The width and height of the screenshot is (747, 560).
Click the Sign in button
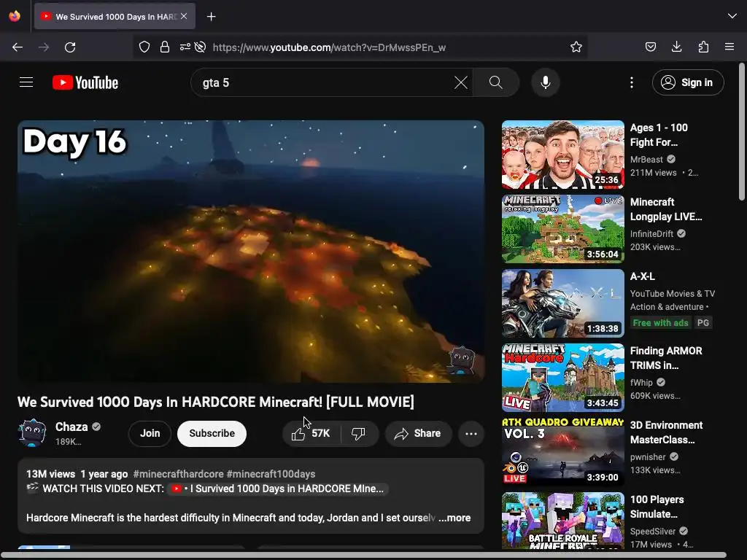(688, 82)
